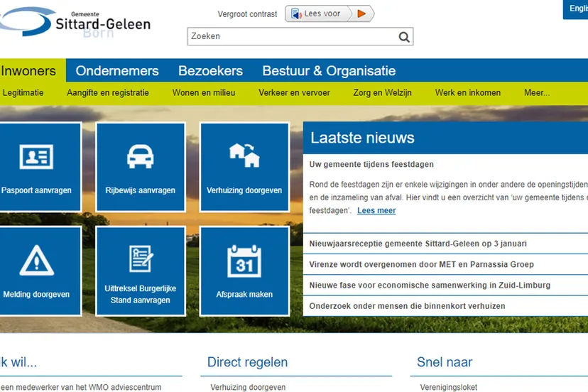Open Verhuizing doorgeven under Direct regelen

248,387
